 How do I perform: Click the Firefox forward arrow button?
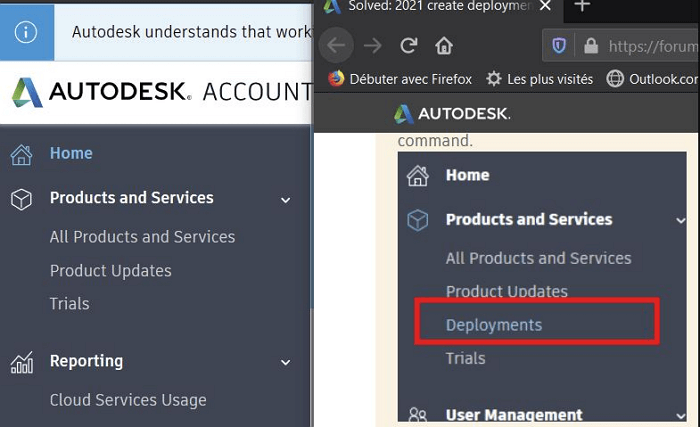pyautogui.click(x=372, y=46)
